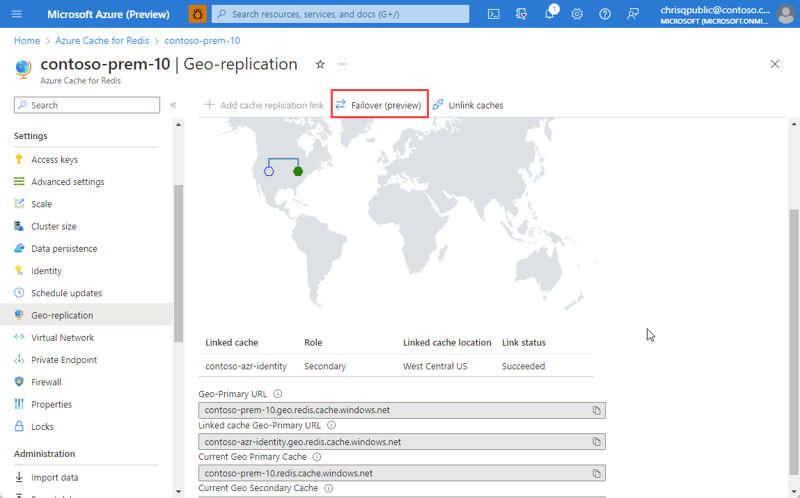Viewport: 800px width, 498px height.
Task: Close the Geo-replication blade
Action: [x=774, y=64]
